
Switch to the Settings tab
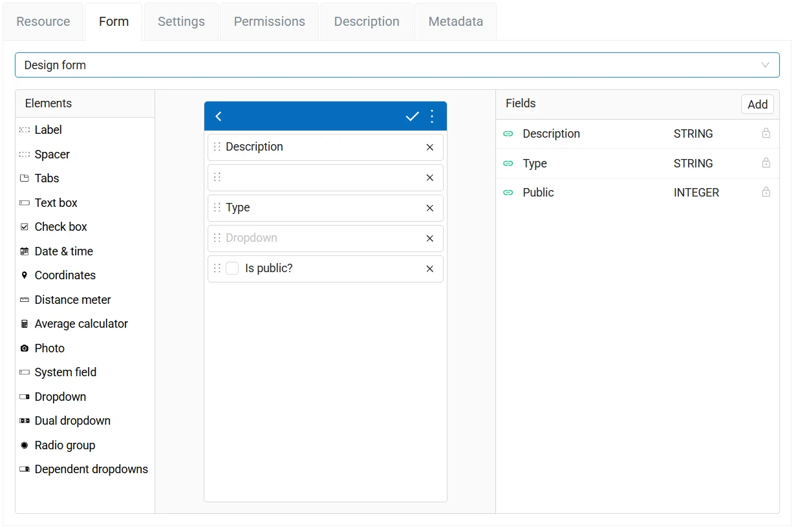point(181,21)
